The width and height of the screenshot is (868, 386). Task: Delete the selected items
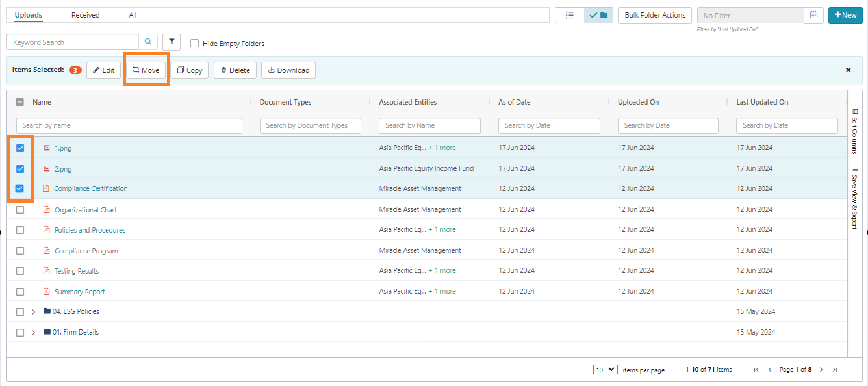(x=235, y=70)
